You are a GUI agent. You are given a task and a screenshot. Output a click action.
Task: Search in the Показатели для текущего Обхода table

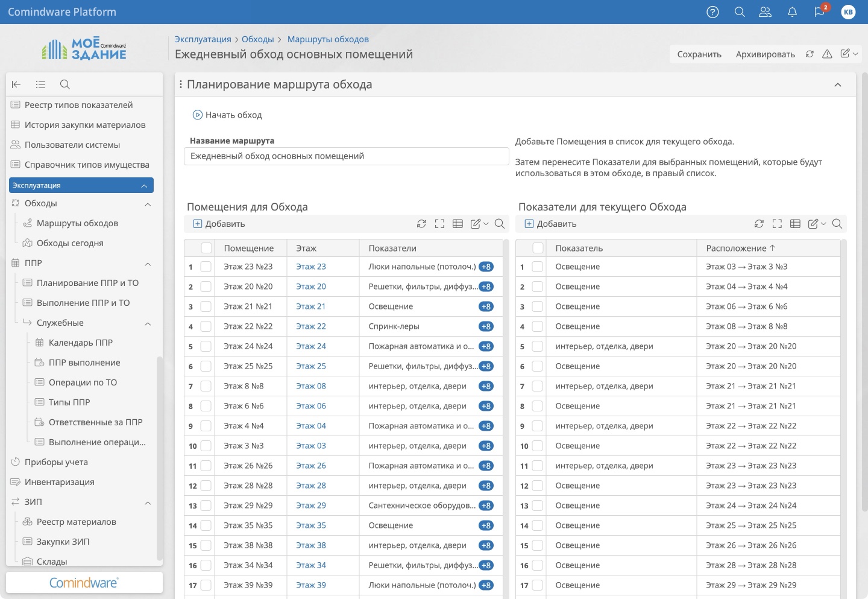[x=837, y=224]
